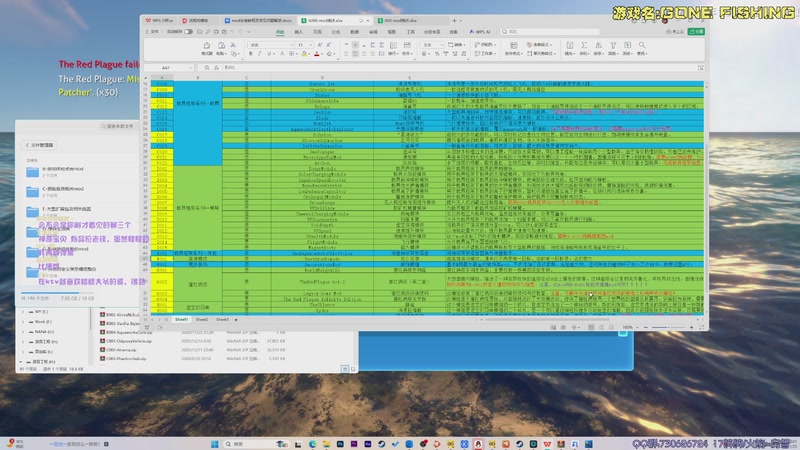This screenshot has height=450, width=800.
Task: Switch to the Data ribbon tab (数据)
Action: point(355,32)
